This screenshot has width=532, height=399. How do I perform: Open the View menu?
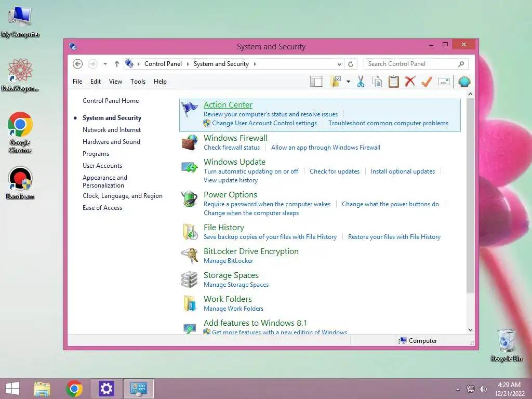(x=115, y=82)
